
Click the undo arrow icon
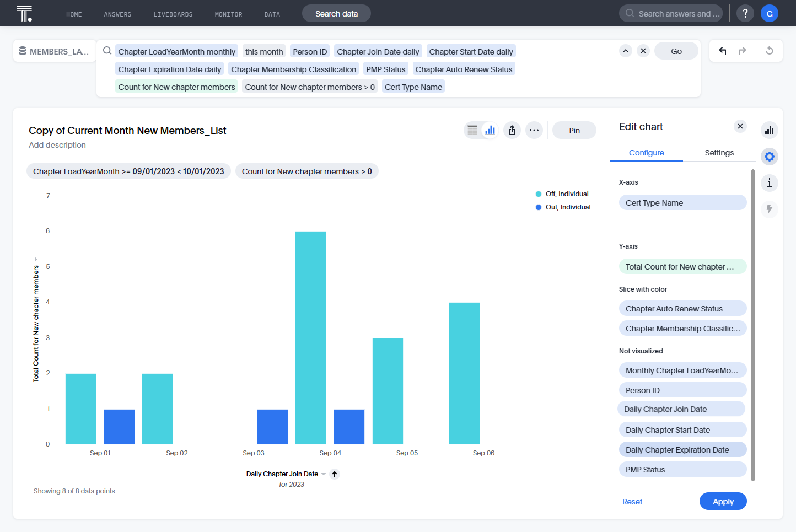point(723,51)
